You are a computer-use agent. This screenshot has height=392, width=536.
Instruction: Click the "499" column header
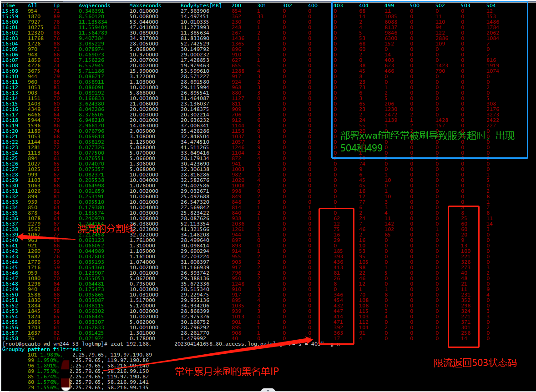(x=389, y=5)
